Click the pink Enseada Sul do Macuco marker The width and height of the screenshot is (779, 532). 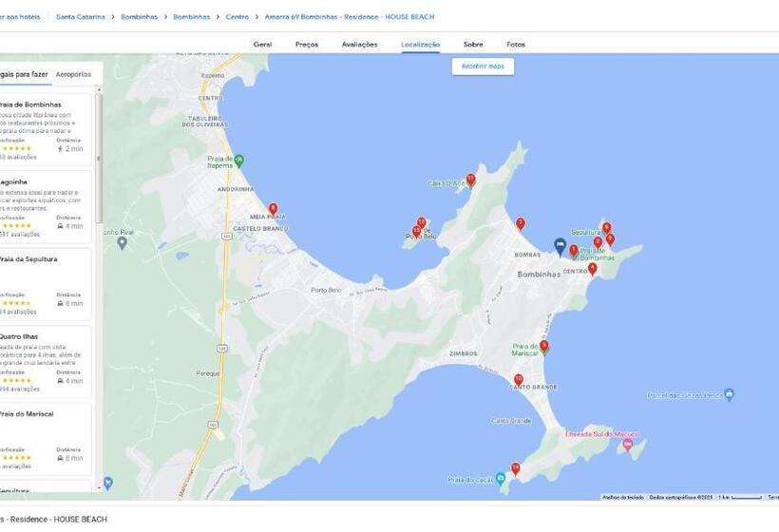coord(627,443)
